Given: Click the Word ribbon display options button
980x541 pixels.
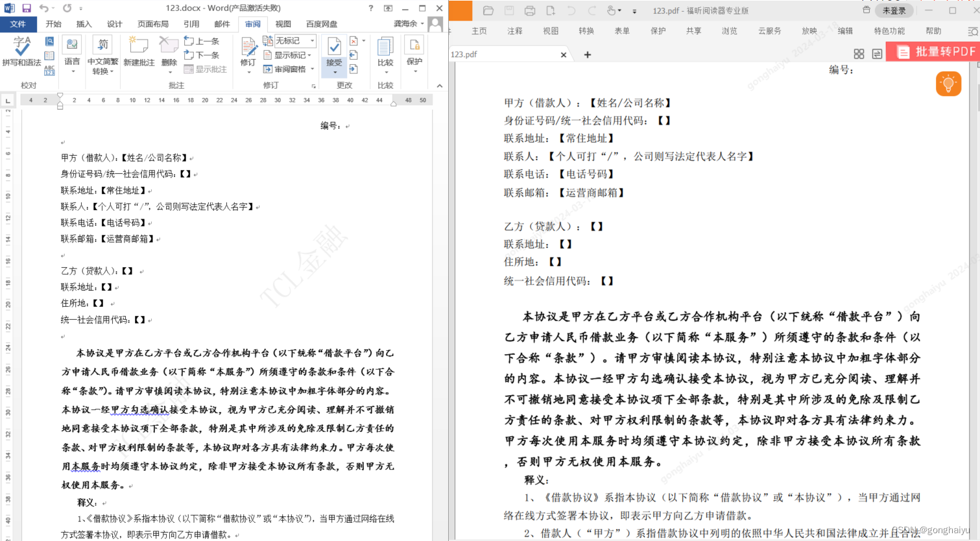Looking at the screenshot, I should (x=388, y=8).
